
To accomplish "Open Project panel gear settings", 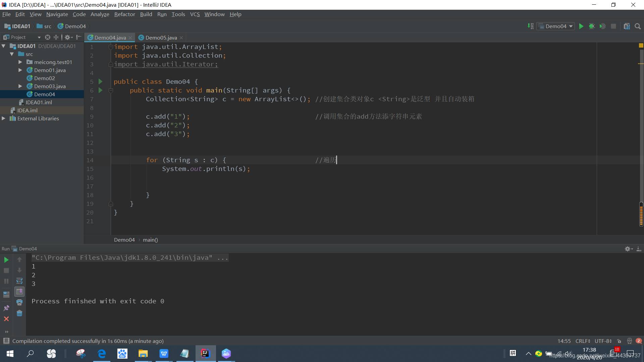I will tap(68, 37).
